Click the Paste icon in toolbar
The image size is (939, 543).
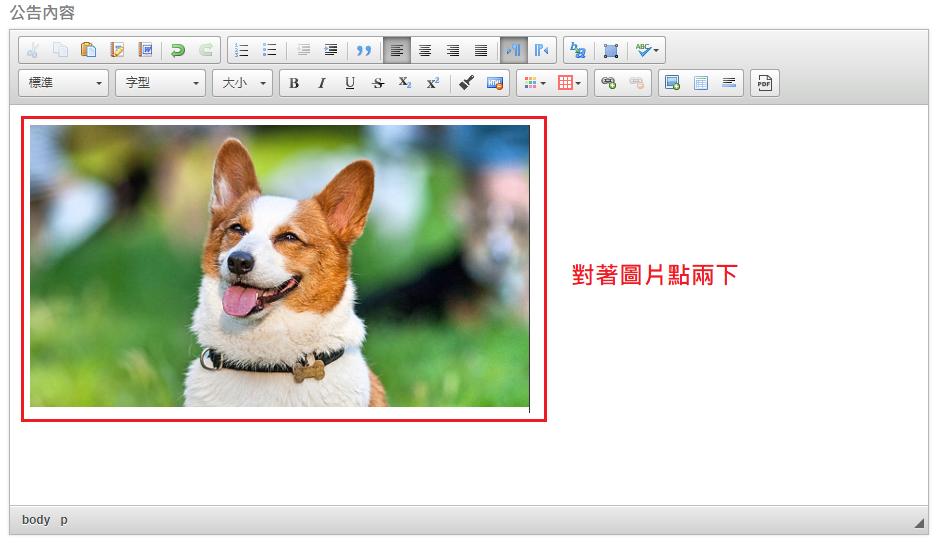pyautogui.click(x=89, y=50)
